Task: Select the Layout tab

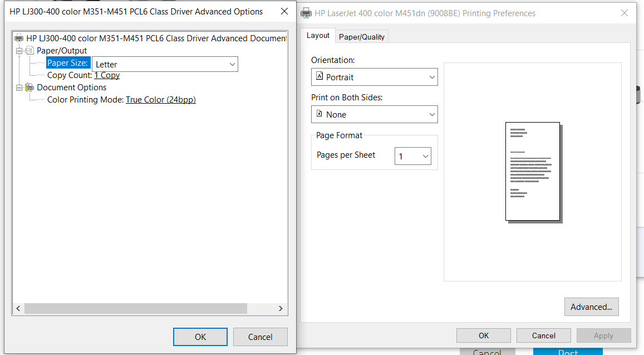Action: (x=318, y=35)
